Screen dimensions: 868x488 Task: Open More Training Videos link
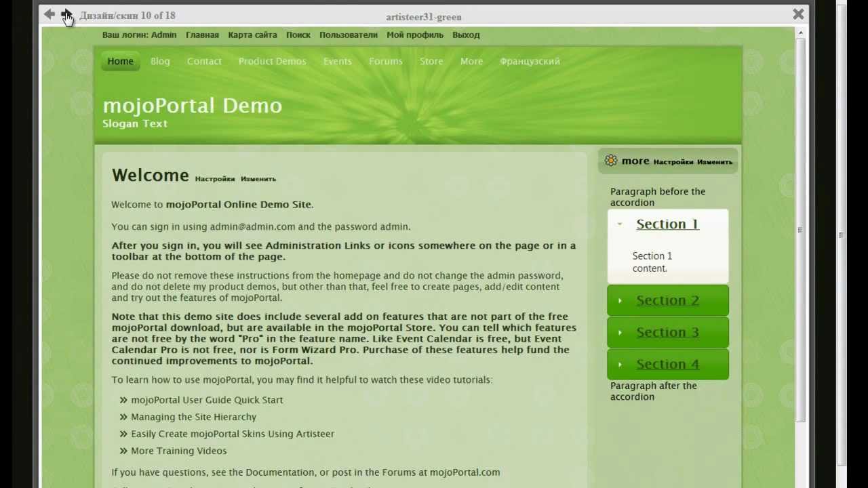(179, 451)
